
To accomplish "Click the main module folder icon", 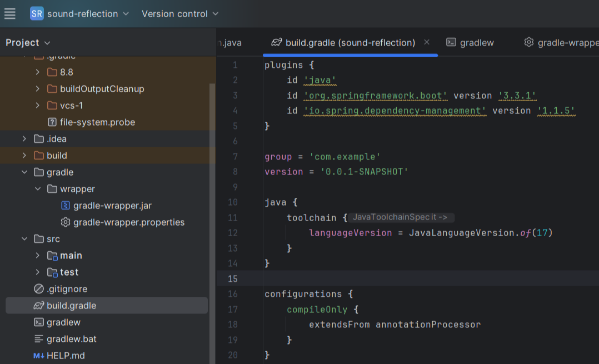I will tap(52, 256).
